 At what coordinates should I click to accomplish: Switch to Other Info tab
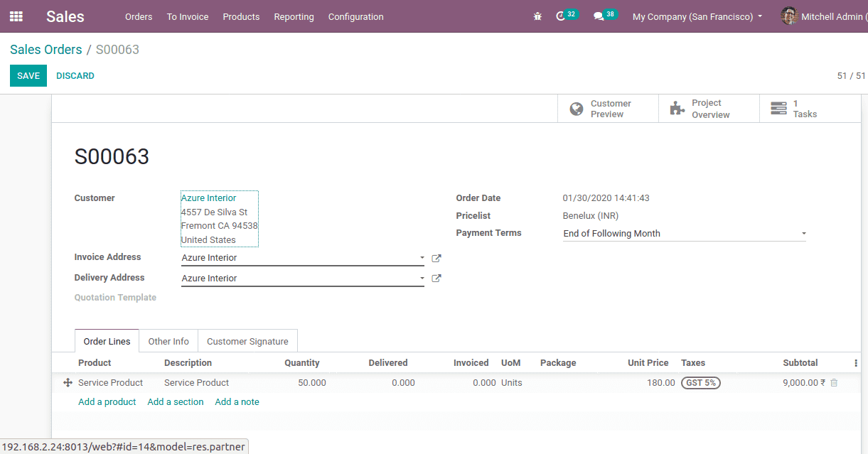click(168, 341)
